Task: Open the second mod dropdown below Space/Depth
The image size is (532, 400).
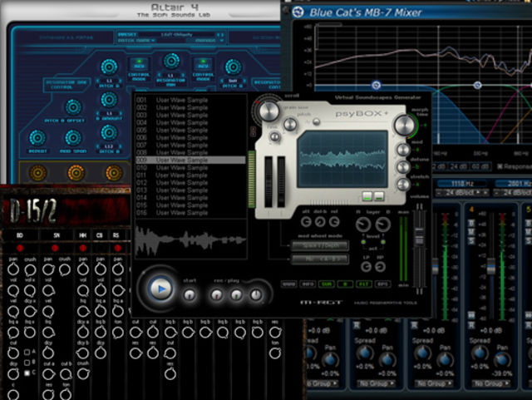Action: point(320,259)
